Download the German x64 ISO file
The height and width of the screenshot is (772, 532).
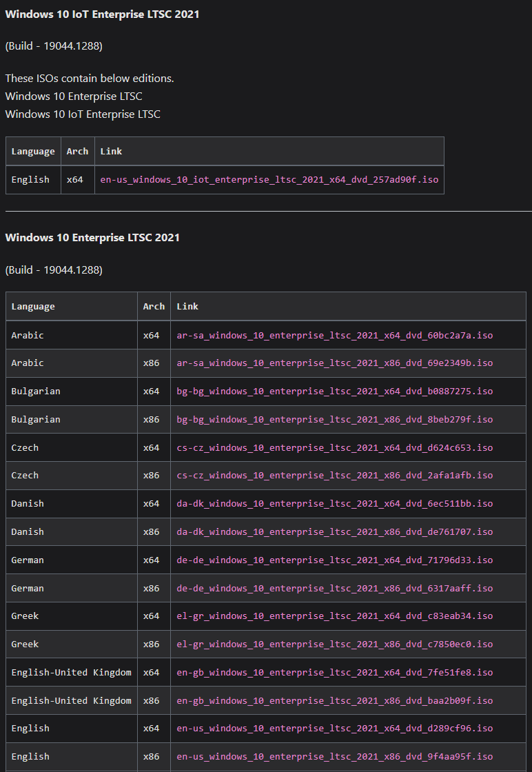(x=334, y=560)
